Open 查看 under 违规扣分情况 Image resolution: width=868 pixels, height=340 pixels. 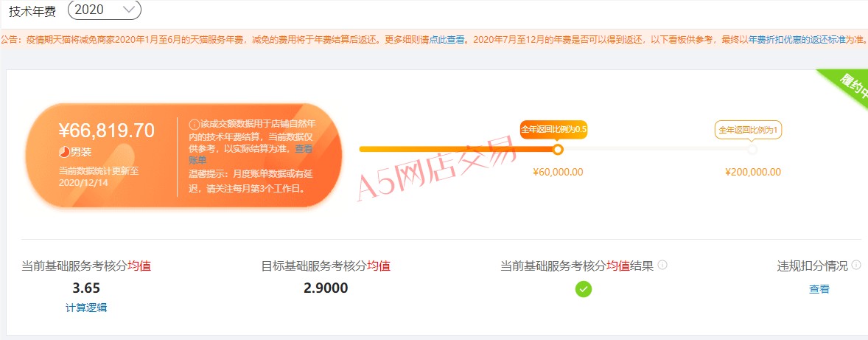[x=819, y=289]
